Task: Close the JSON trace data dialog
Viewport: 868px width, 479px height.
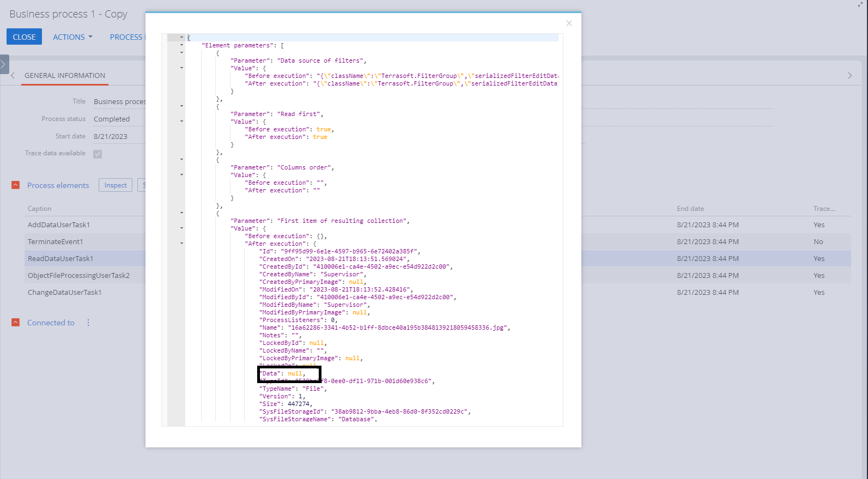Action: (x=569, y=23)
